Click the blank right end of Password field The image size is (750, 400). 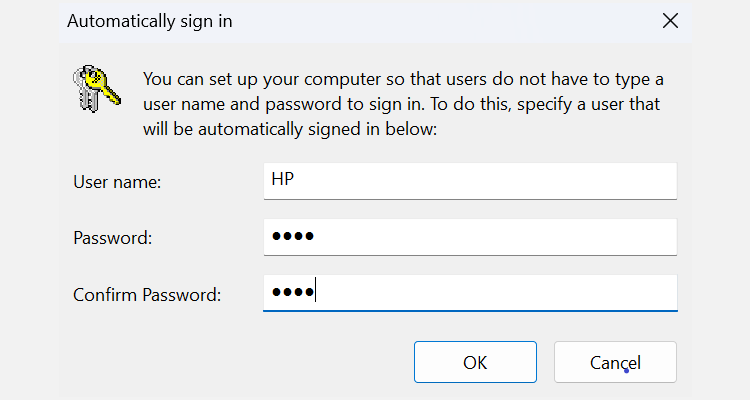click(620, 237)
